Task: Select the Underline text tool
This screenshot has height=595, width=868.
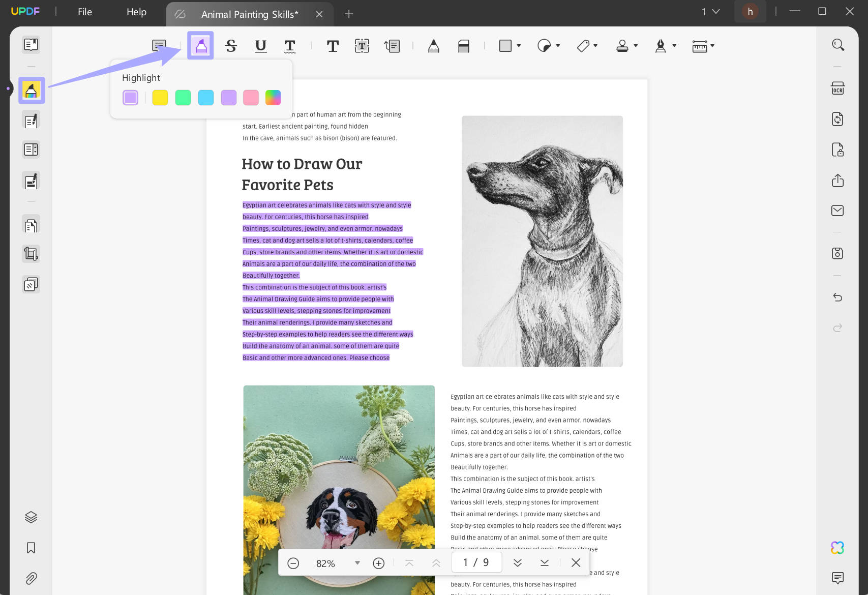Action: tap(261, 46)
